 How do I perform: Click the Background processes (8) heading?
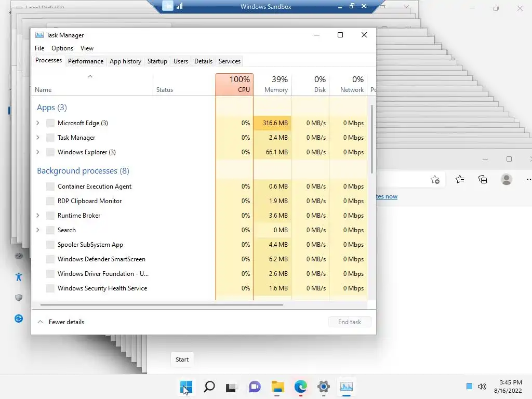pyautogui.click(x=83, y=170)
